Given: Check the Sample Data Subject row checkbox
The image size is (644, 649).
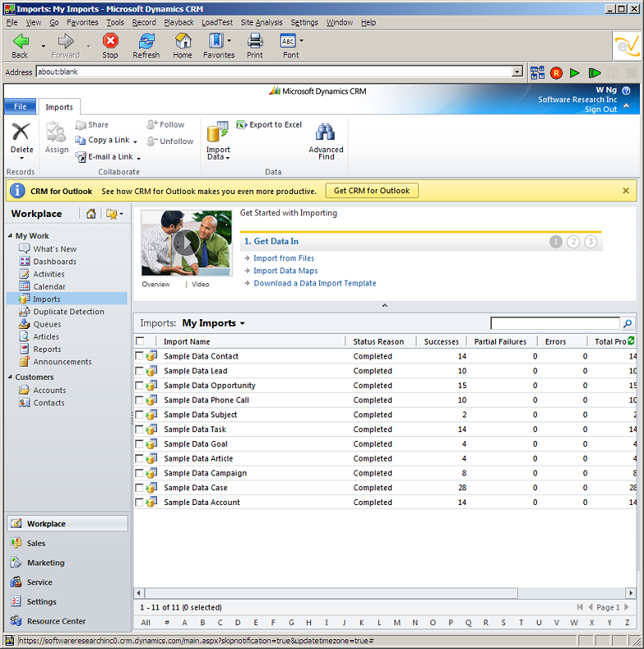Looking at the screenshot, I should pos(139,415).
